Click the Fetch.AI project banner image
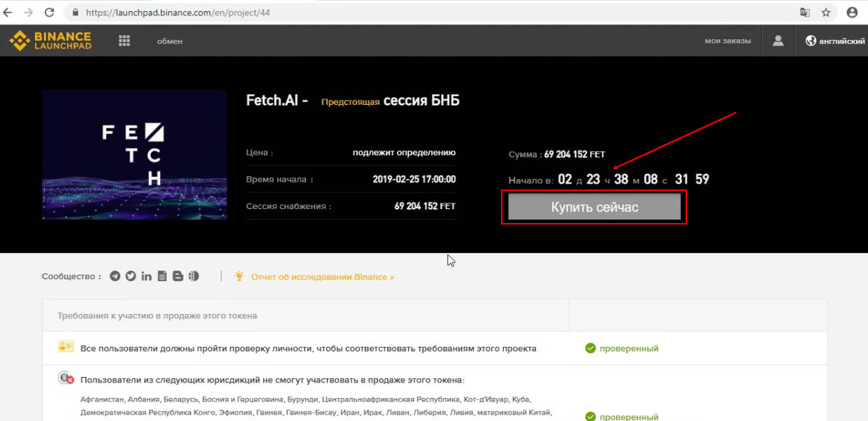868x421 pixels. (x=134, y=155)
